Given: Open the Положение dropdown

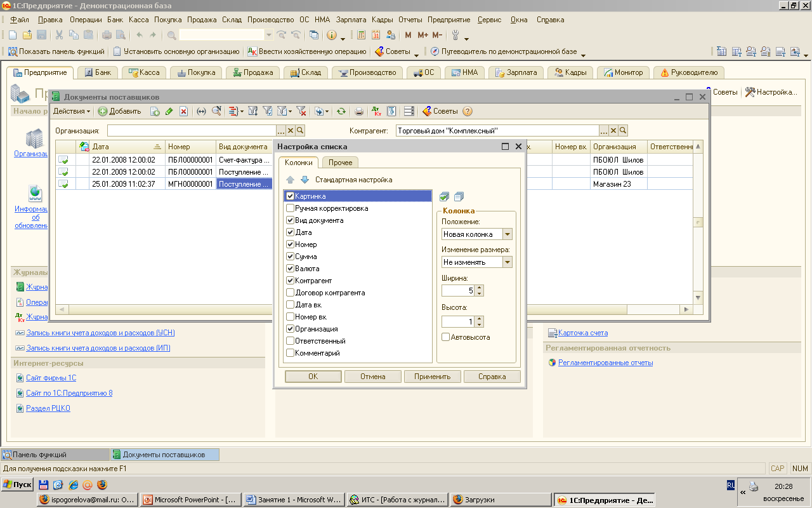Looking at the screenshot, I should pyautogui.click(x=507, y=234).
